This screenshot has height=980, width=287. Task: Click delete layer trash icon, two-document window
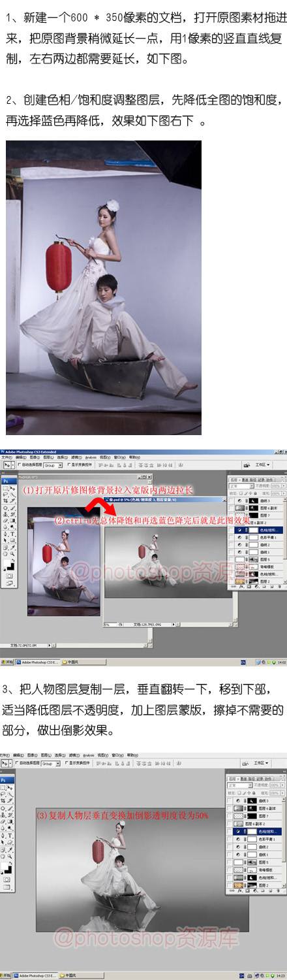(x=279, y=586)
